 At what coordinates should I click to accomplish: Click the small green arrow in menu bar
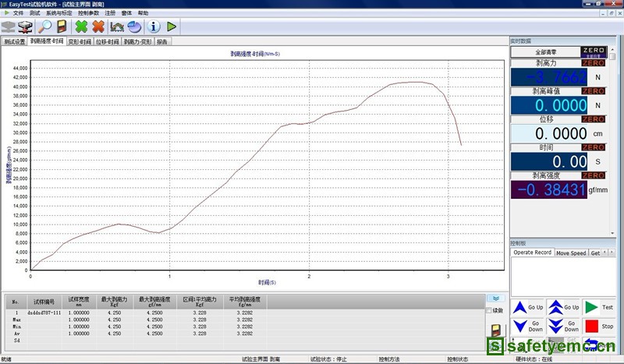pos(6,12)
